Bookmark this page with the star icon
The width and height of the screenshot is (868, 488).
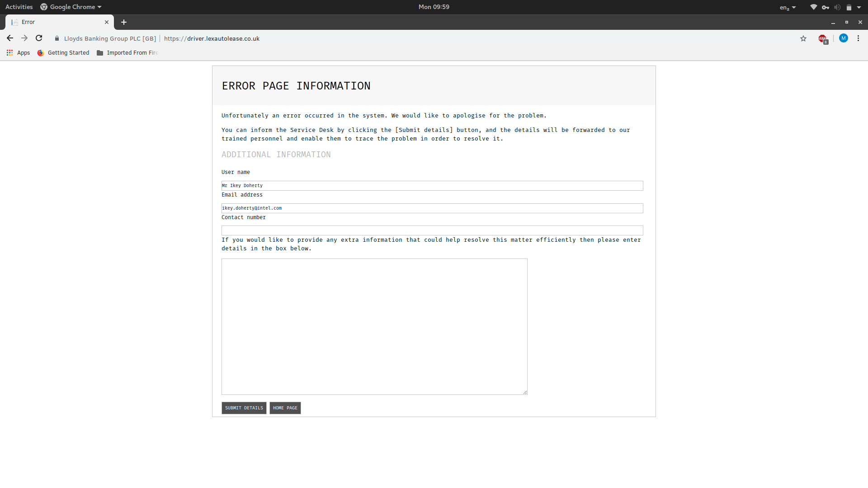[x=803, y=38]
